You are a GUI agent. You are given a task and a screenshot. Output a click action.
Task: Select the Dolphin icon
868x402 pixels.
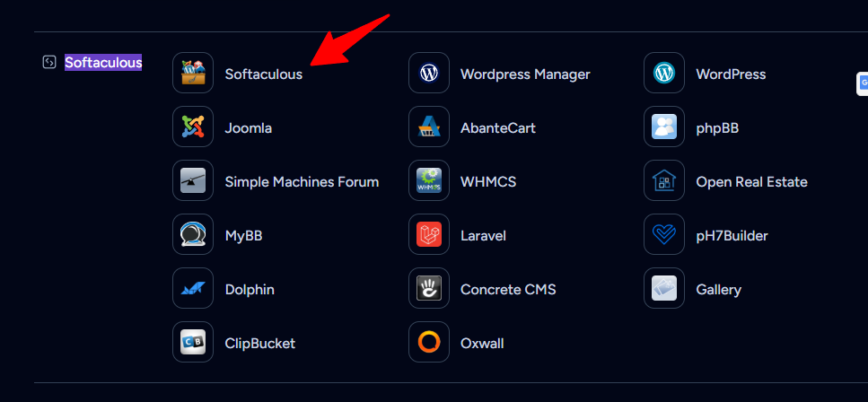(193, 288)
